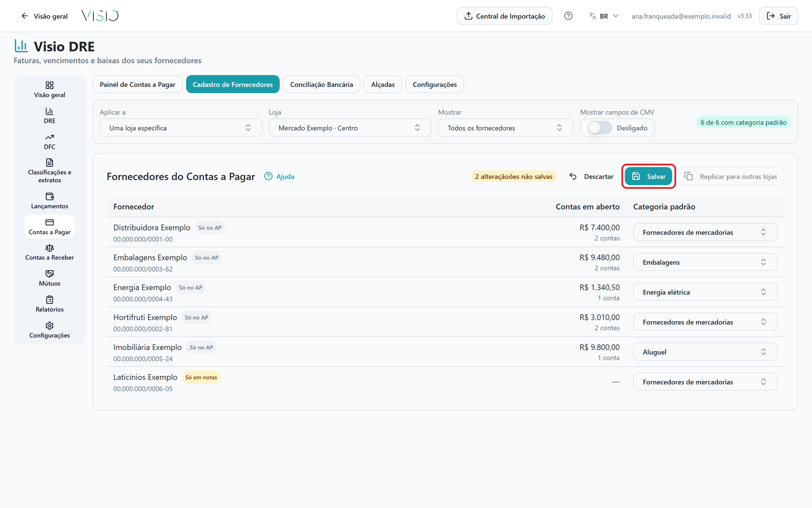Change category for Distribuidora Exemplo
Image resolution: width=812 pixels, height=508 pixels.
coord(705,232)
